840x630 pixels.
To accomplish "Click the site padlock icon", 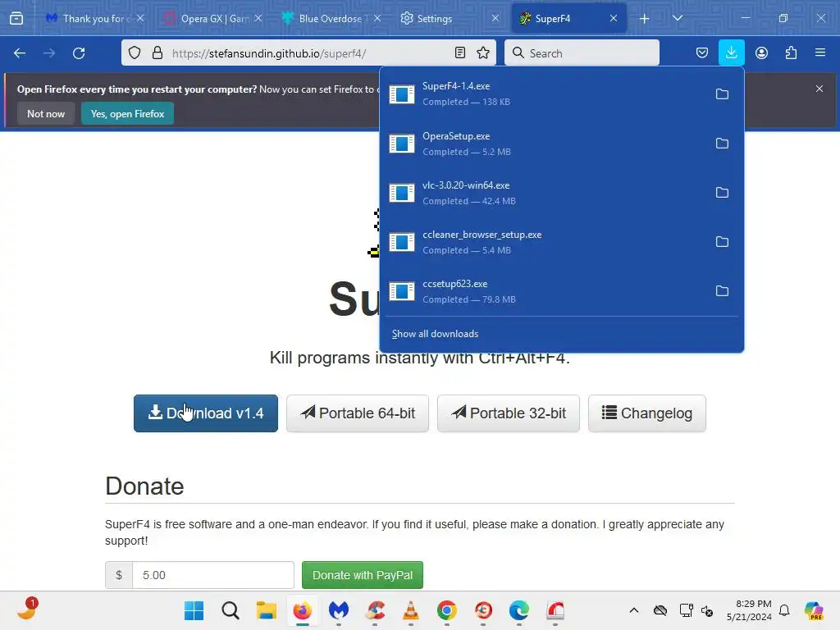I will [x=157, y=53].
